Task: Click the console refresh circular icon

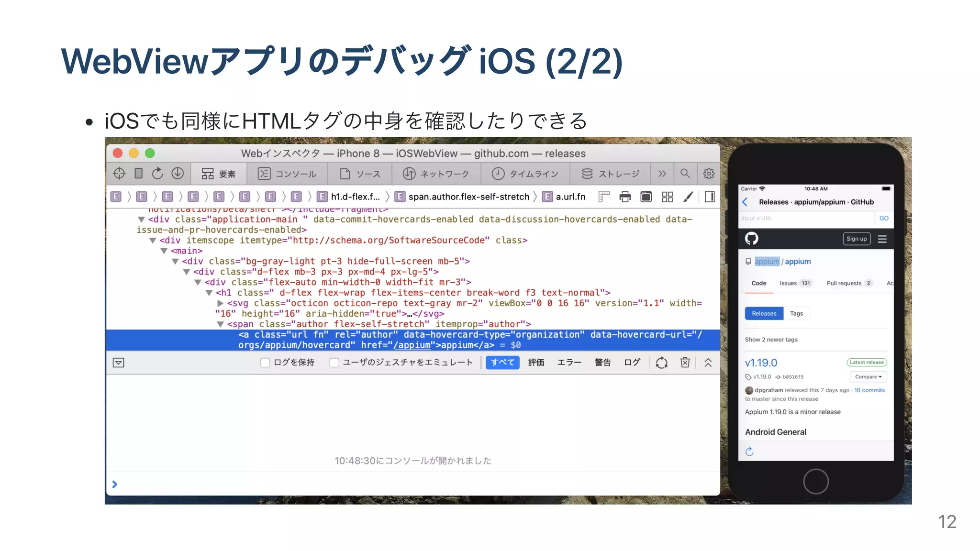Action: click(662, 363)
